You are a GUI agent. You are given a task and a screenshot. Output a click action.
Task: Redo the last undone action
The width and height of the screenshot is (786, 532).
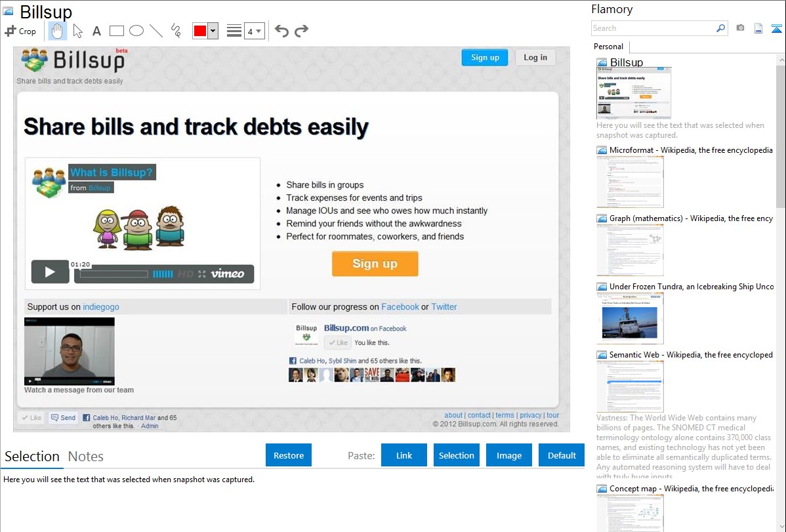(301, 31)
